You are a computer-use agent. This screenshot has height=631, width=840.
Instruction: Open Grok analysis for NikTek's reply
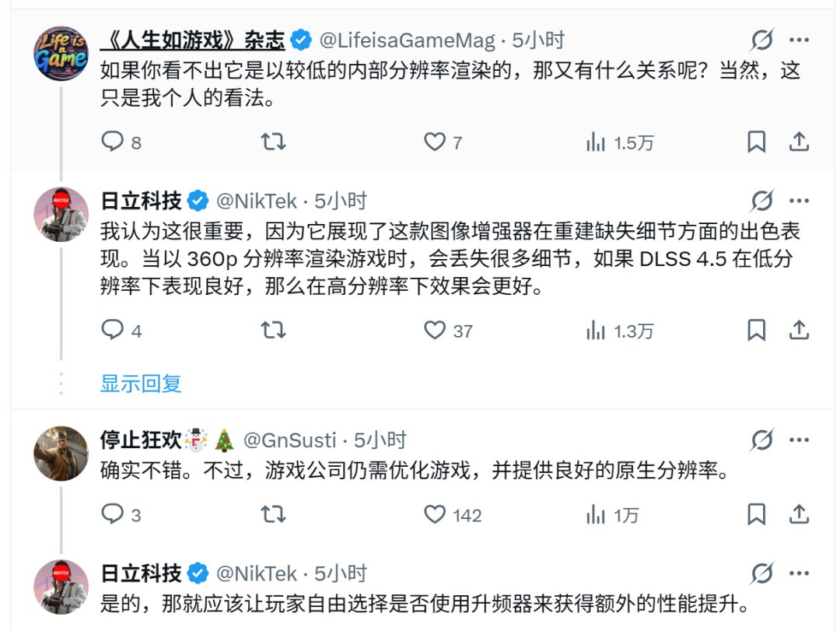764,200
